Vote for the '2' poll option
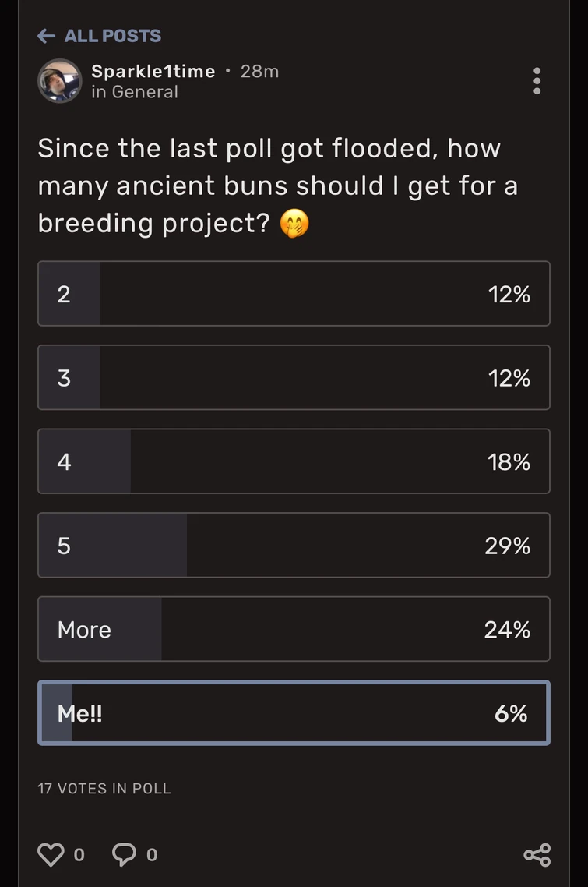The height and width of the screenshot is (887, 588). [x=294, y=294]
